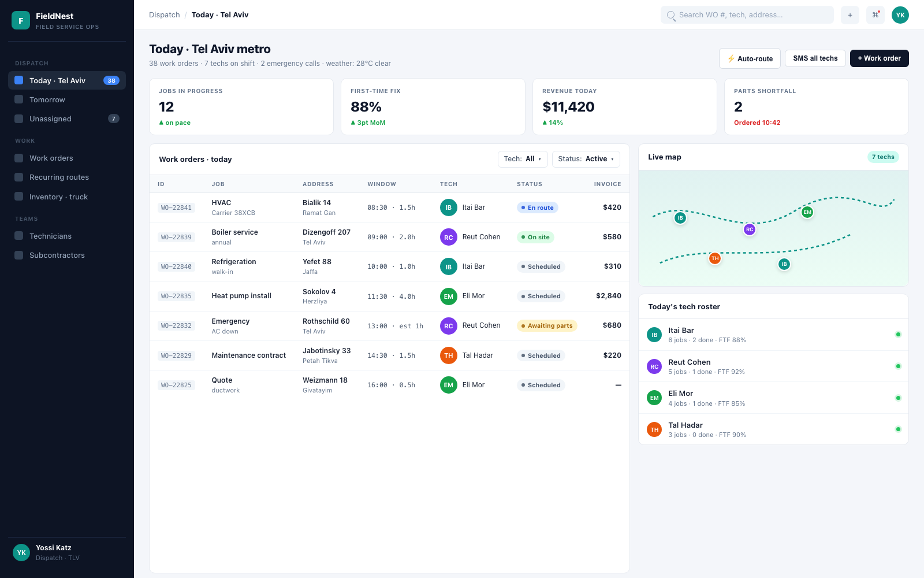Click the Work orders sidebar icon
This screenshot has width=924, height=578.
[x=19, y=158]
